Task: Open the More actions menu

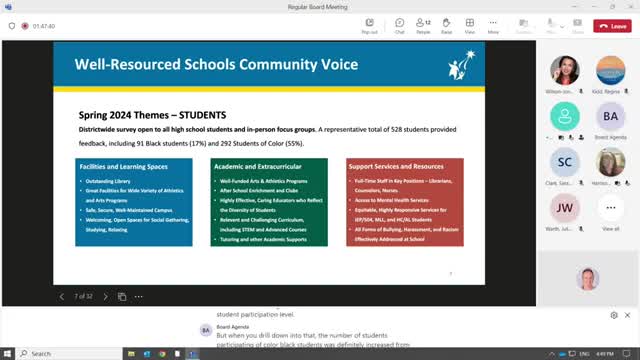Action: 493,26
